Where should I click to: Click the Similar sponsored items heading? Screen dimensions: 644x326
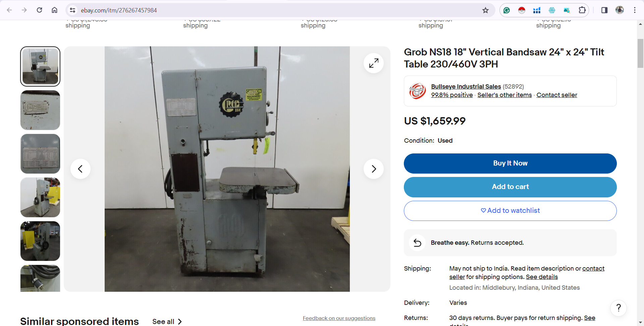pyautogui.click(x=79, y=321)
